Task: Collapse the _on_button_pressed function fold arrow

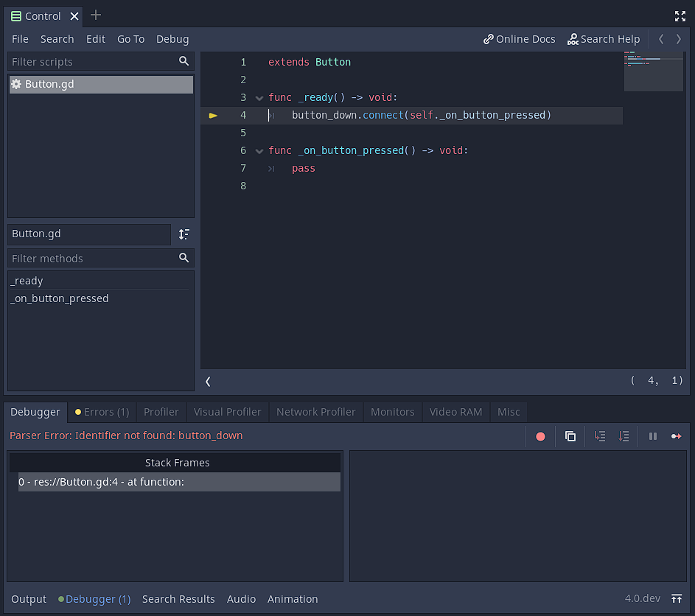Action: click(259, 150)
